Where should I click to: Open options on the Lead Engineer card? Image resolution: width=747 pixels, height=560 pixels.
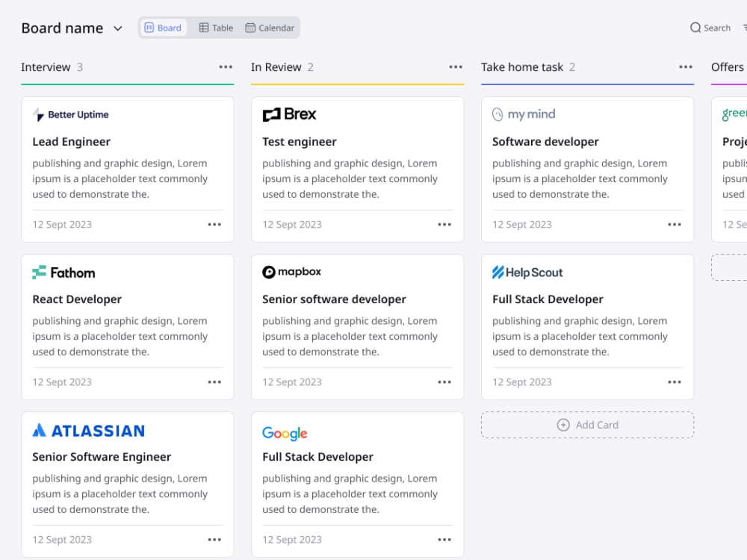pos(214,224)
